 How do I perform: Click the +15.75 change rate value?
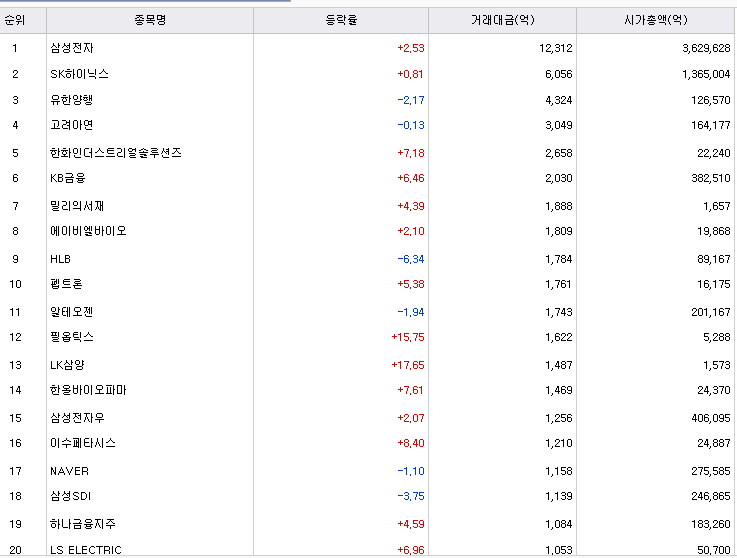408,337
